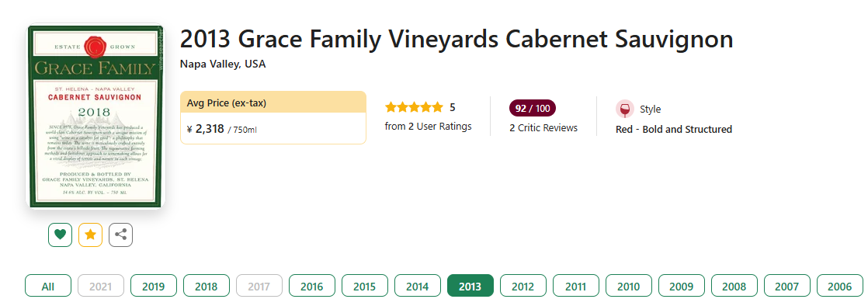
Task: Select the 2006 vintage tab
Action: [x=840, y=286]
